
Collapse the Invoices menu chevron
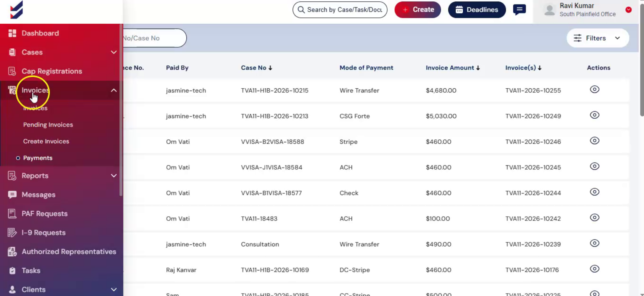(x=114, y=90)
